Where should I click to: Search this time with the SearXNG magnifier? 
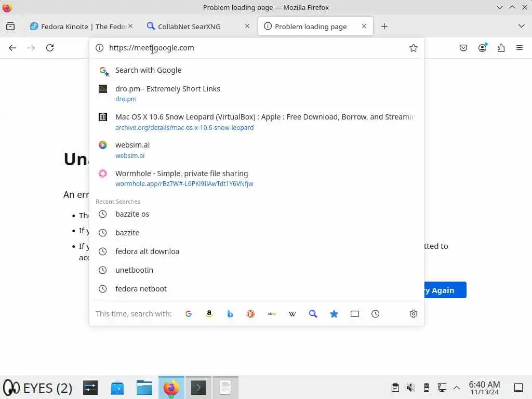coord(313,314)
